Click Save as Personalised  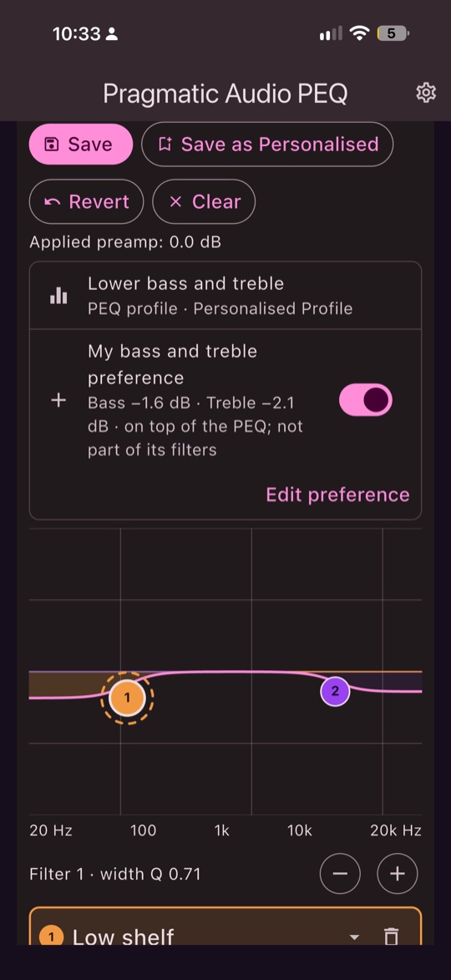coord(267,145)
